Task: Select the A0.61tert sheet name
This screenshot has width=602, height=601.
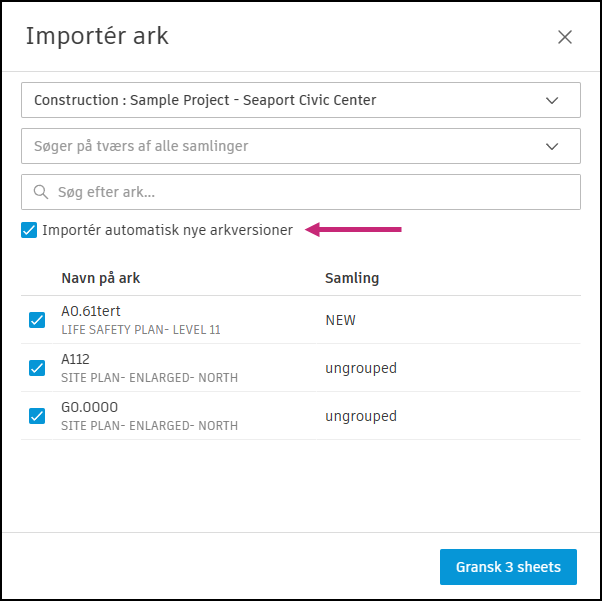Action: 91,312
